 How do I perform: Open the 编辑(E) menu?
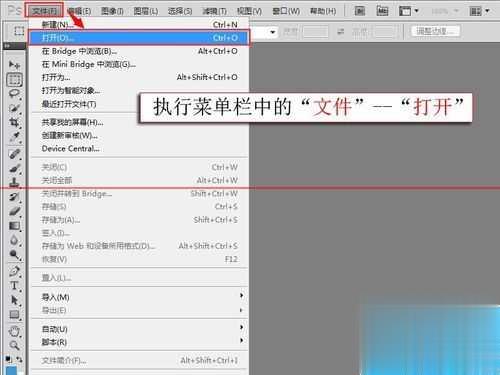tap(79, 11)
